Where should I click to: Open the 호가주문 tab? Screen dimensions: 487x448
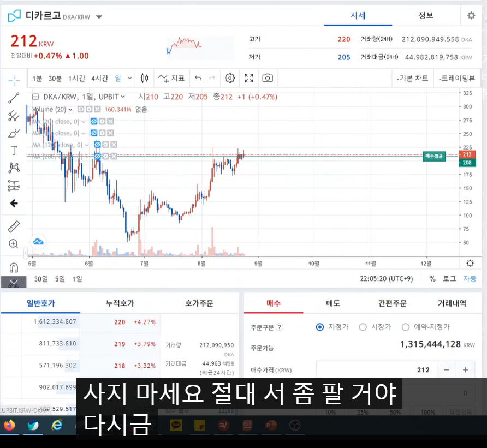point(199,303)
